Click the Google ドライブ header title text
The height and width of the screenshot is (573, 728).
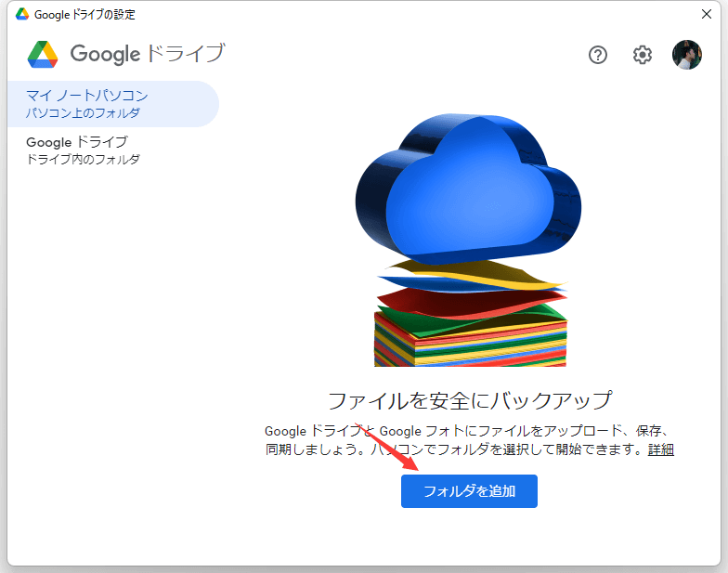pos(148,54)
